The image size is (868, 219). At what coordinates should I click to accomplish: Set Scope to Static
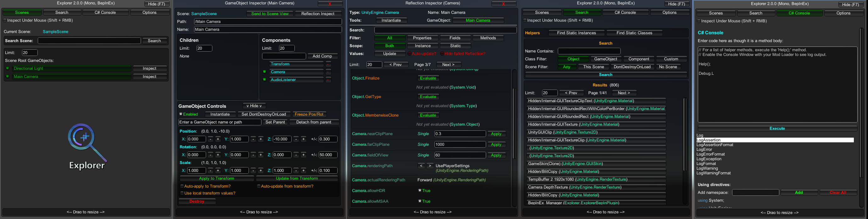pyautogui.click(x=455, y=46)
